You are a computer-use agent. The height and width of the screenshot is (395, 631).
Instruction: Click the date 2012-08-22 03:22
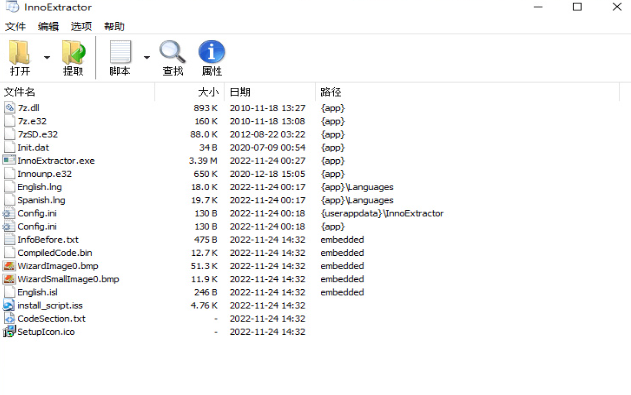click(268, 134)
